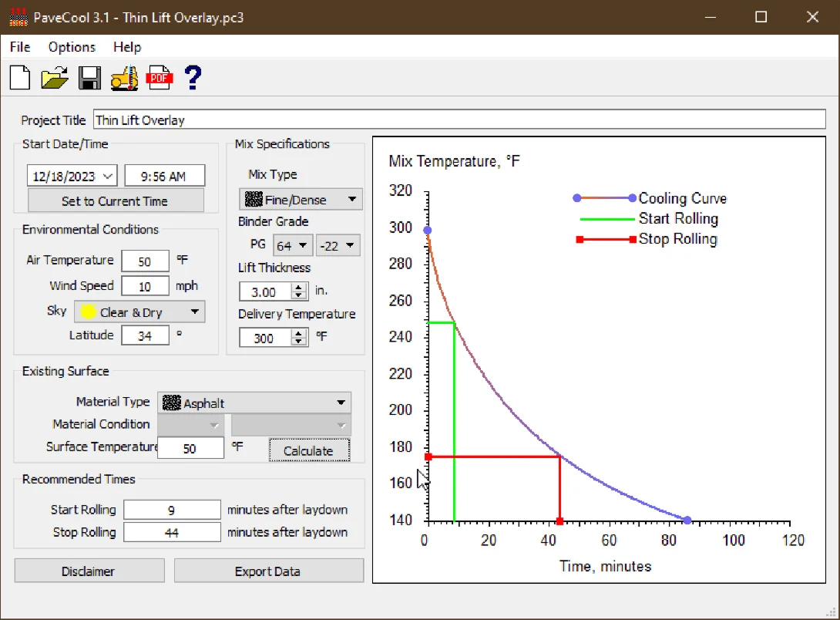Click the PaveCool icon in the title bar
The height and width of the screenshot is (620, 840).
pyautogui.click(x=17, y=16)
